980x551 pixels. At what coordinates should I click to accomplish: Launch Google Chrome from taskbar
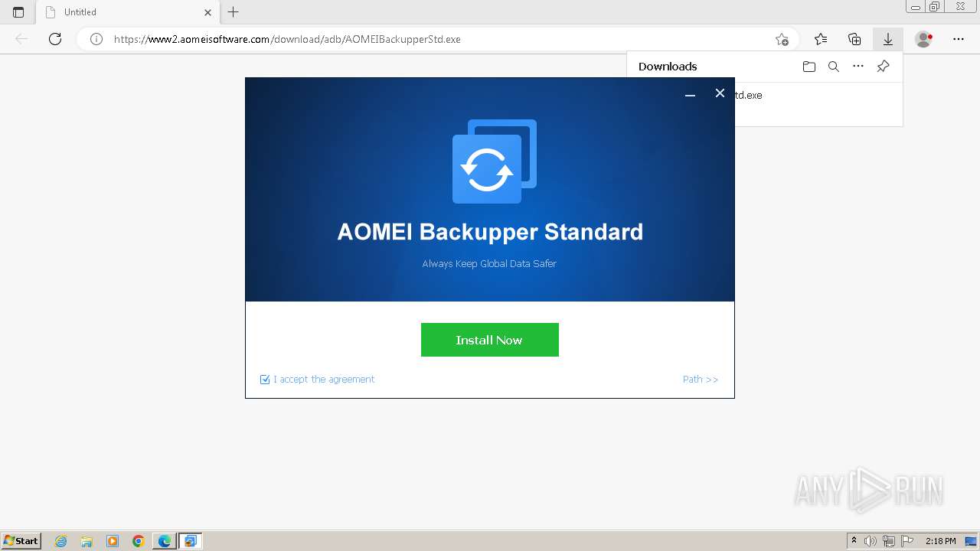[139, 541]
